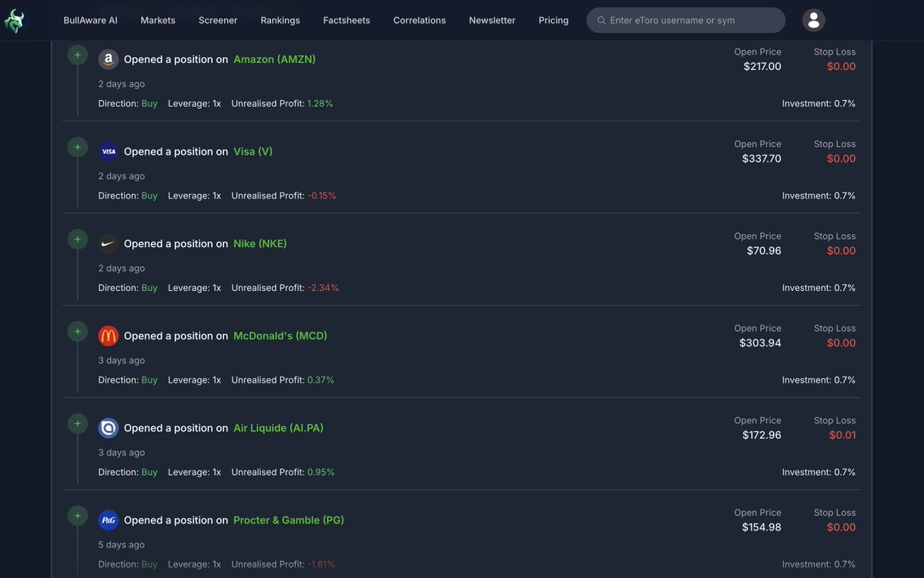Image resolution: width=924 pixels, height=578 pixels.
Task: Open the Visa (V) link
Action: pyautogui.click(x=253, y=152)
